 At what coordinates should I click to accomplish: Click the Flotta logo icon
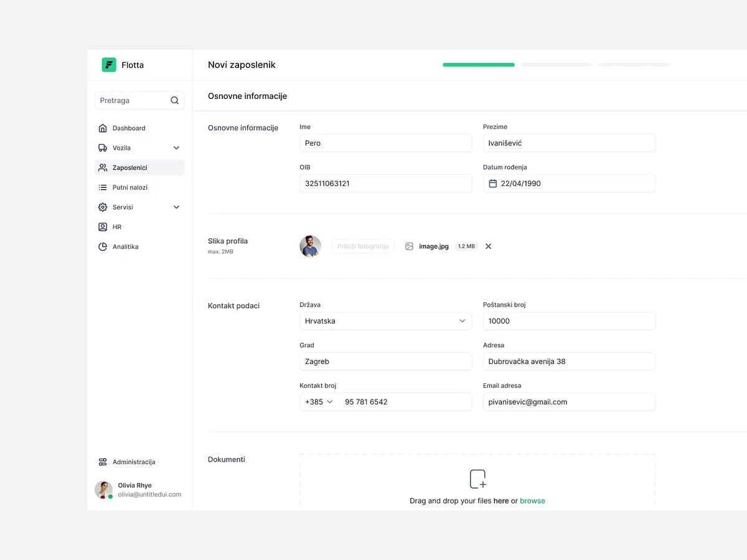pos(108,64)
